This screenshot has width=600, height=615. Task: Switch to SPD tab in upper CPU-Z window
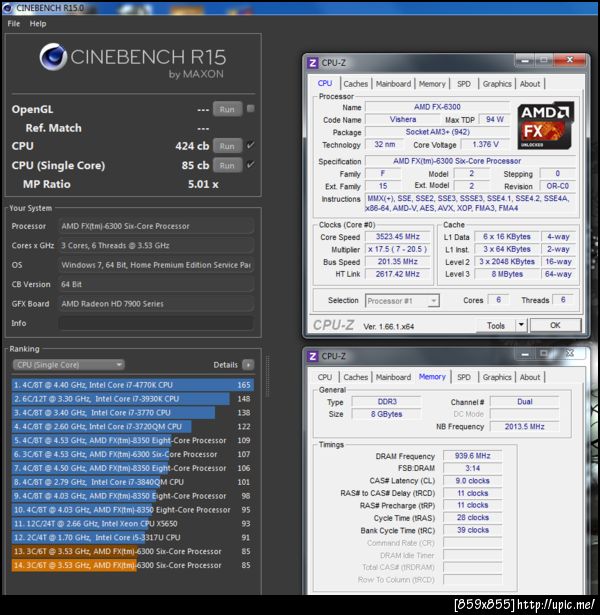464,84
